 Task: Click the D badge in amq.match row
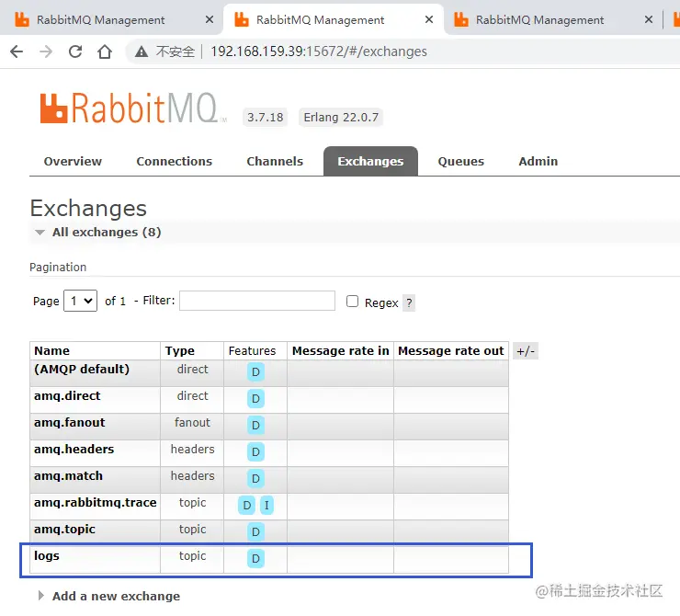255,478
